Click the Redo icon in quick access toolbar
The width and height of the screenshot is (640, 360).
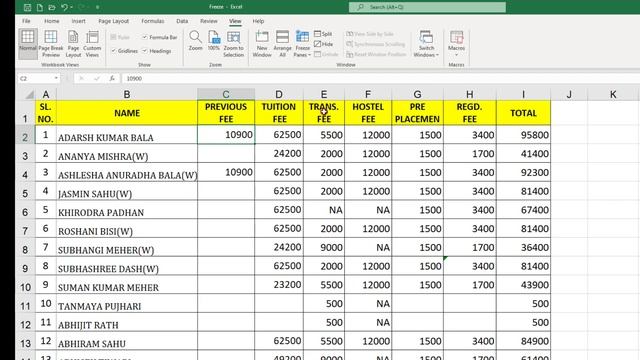[x=81, y=7]
